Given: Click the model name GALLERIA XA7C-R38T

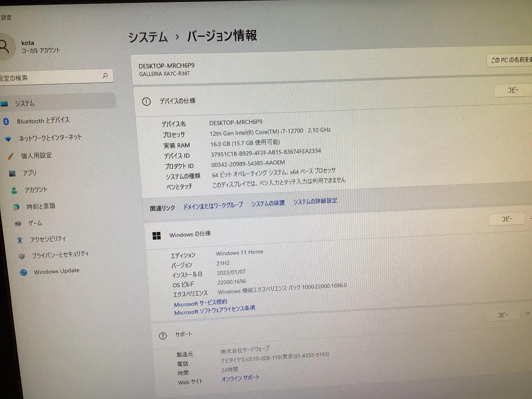Looking at the screenshot, I should click(164, 74).
